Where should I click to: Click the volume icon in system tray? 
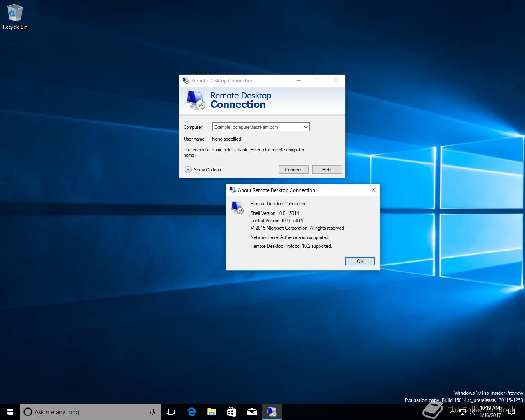pyautogui.click(x=472, y=412)
